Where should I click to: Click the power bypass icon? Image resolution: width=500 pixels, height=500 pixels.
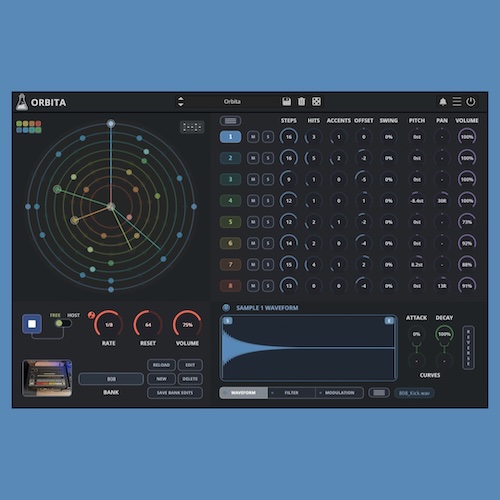(x=471, y=102)
